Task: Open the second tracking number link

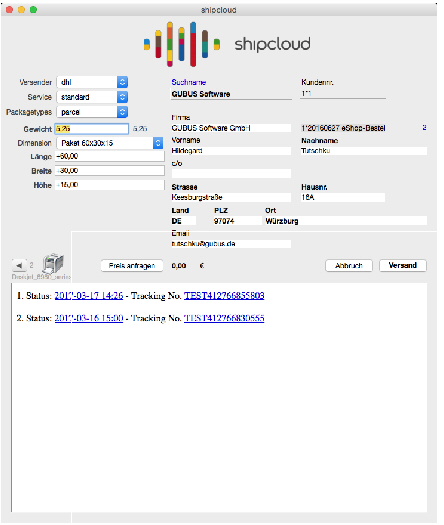Action: (224, 318)
